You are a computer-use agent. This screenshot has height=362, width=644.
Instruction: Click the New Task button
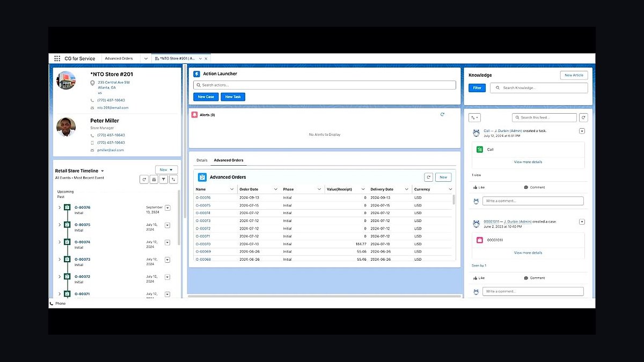coord(233,97)
